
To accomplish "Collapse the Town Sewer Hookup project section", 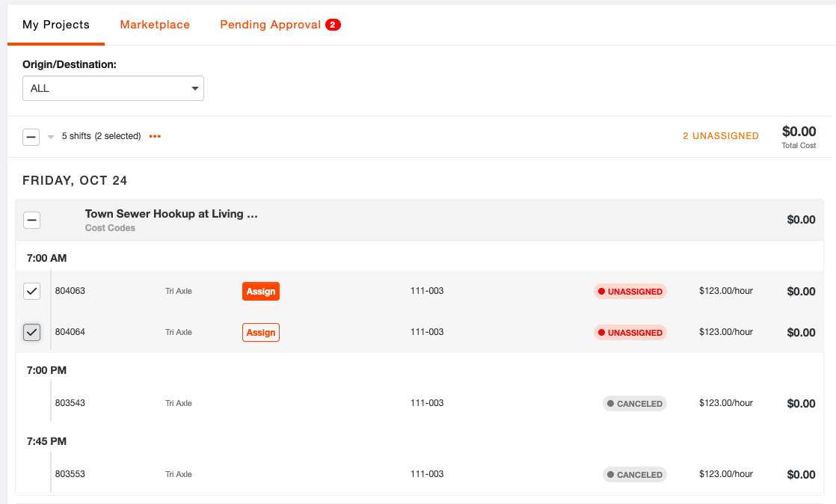I will tap(31, 219).
